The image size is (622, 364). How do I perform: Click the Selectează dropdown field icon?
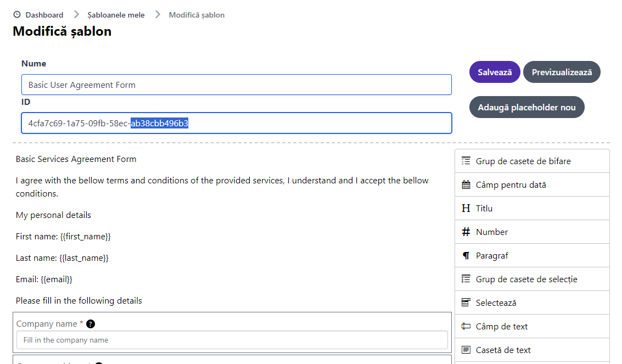466,303
